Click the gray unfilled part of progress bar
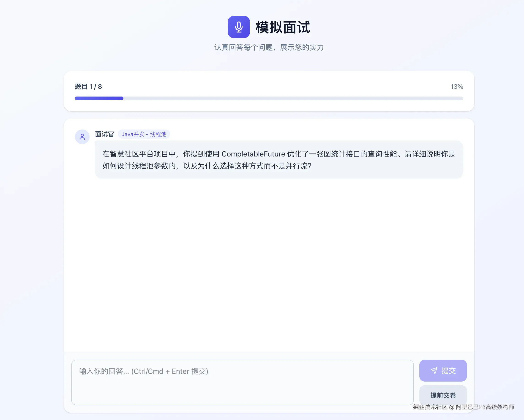This screenshot has width=524, height=420. 293,98
